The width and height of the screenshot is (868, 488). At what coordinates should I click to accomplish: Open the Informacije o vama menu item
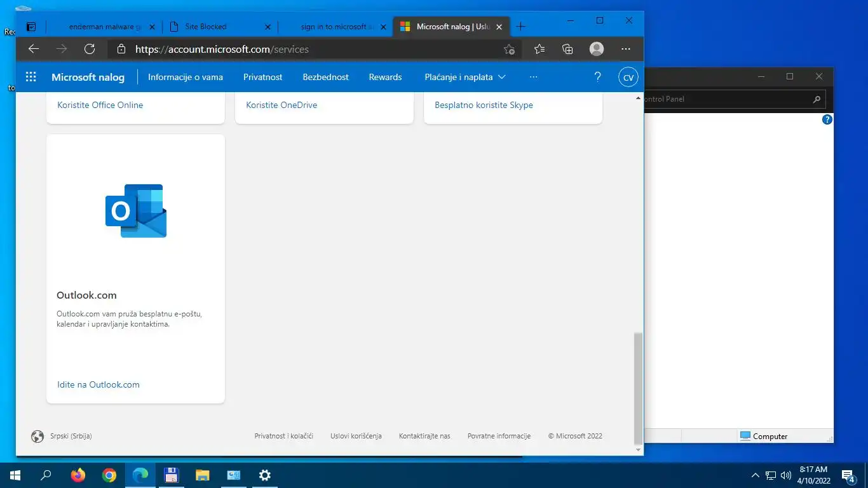[186, 77]
